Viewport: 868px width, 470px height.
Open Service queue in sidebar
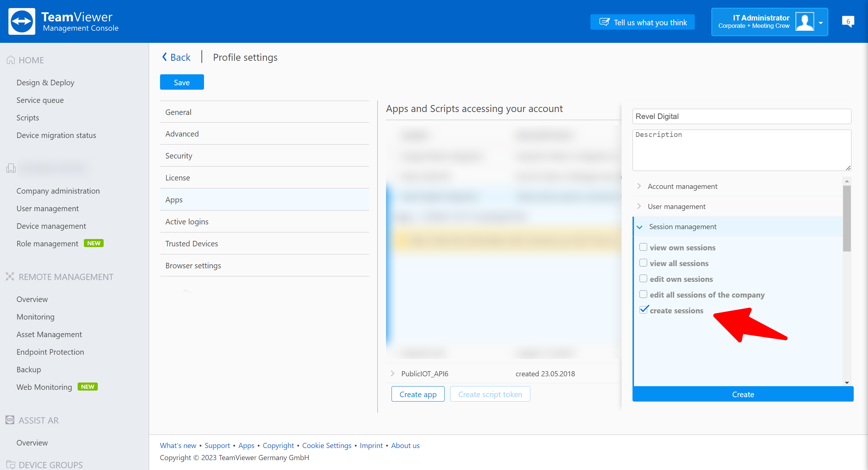[40, 100]
